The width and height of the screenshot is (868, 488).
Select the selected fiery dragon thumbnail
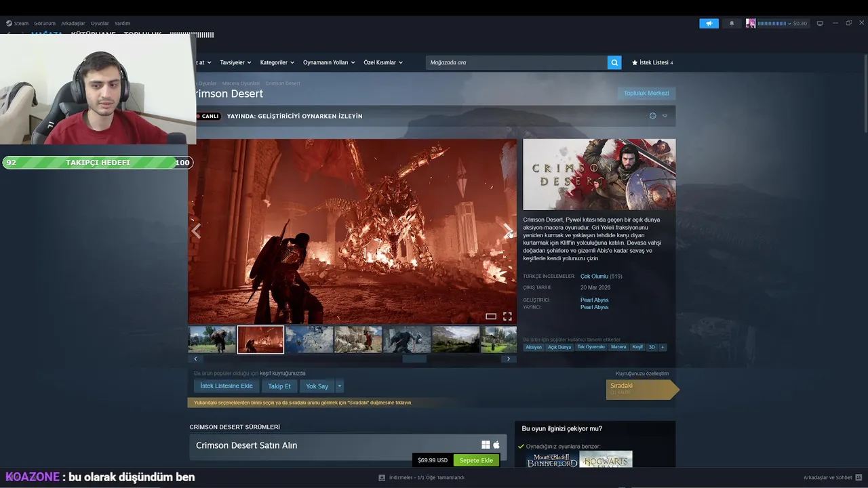(260, 340)
